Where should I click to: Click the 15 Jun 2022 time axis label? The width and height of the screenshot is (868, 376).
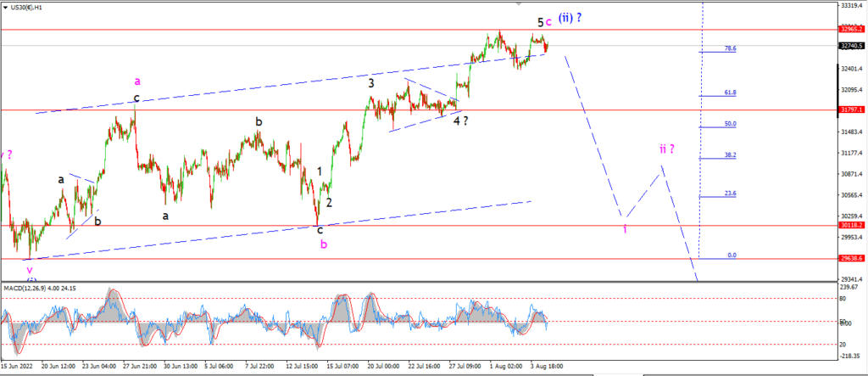coord(18,367)
